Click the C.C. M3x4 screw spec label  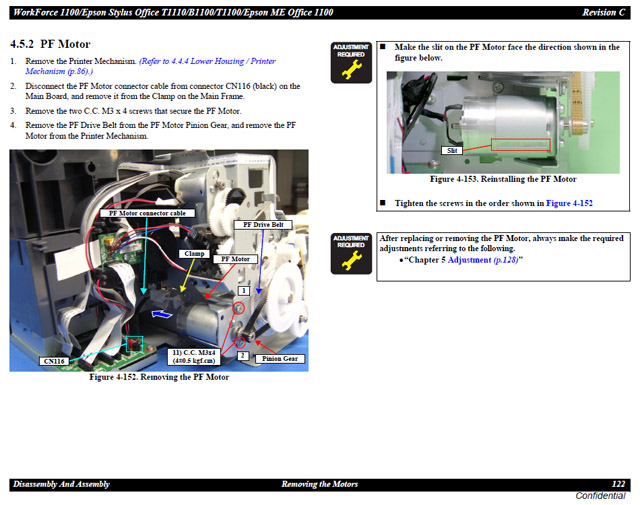194,357
